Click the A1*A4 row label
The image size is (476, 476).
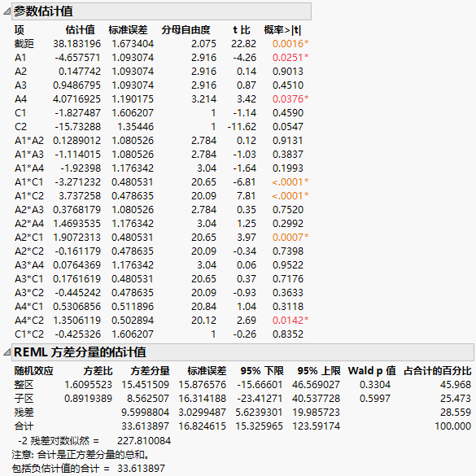click(29, 168)
